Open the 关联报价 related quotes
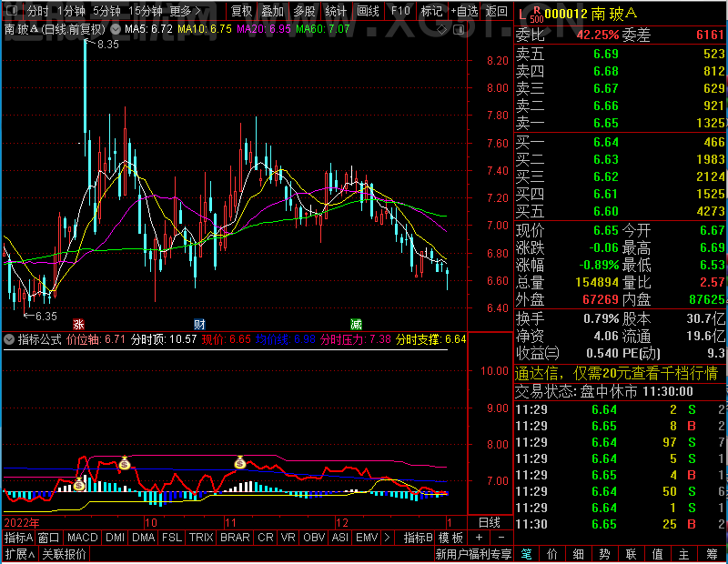728x564 pixels. click(x=64, y=554)
